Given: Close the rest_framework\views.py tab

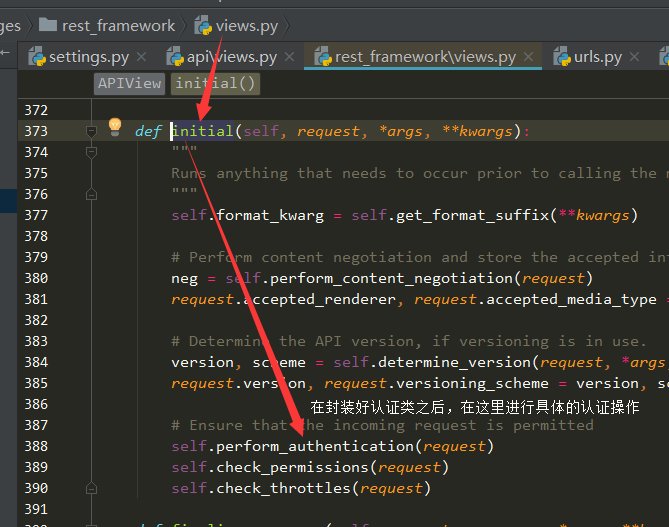Looking at the screenshot, I should click(x=528, y=57).
